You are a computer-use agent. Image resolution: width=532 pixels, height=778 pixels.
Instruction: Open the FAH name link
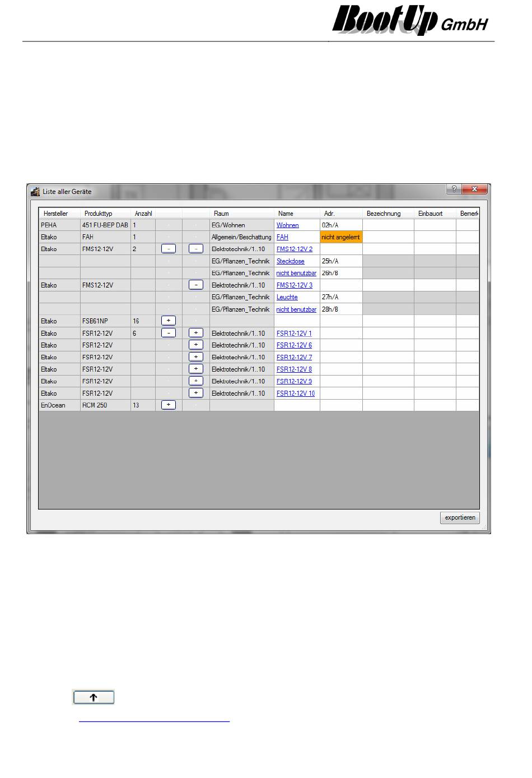coord(282,237)
